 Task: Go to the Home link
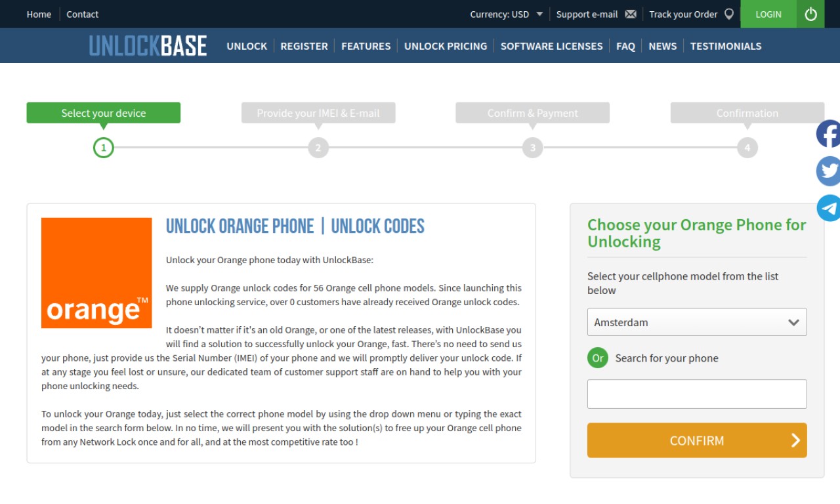[x=39, y=14]
